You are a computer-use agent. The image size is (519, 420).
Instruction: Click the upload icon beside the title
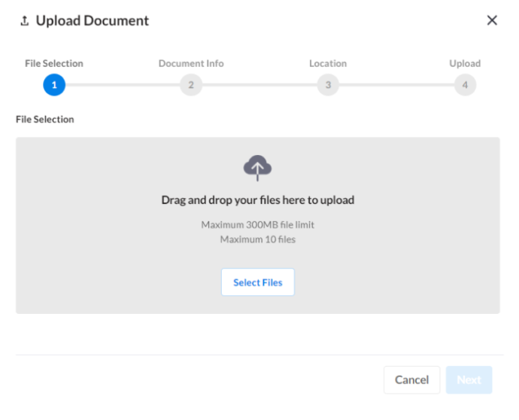coord(25,21)
